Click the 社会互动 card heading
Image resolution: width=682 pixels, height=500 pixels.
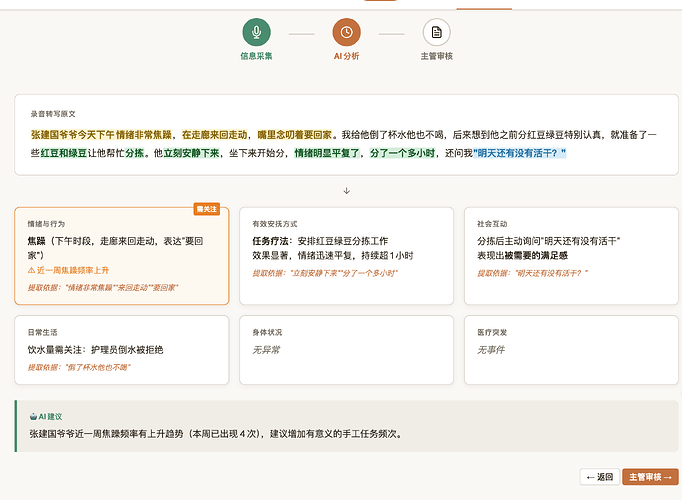492,224
